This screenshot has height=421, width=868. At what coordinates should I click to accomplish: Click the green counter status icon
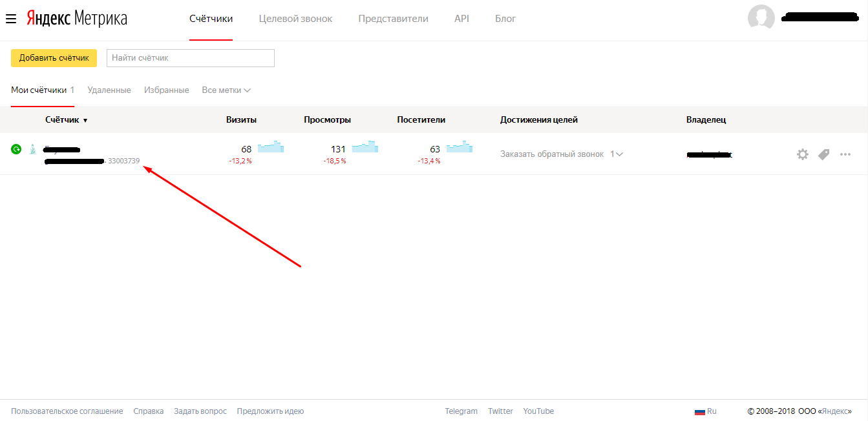click(x=16, y=149)
